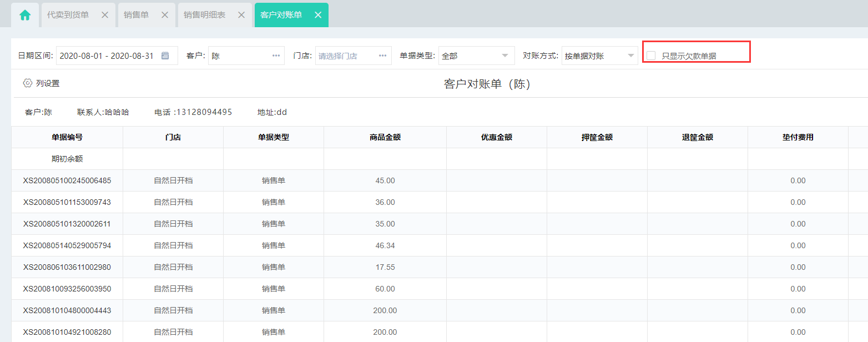Click the ellipsis icon in the 门店 field
Screen dimensions: 868x342
point(383,56)
